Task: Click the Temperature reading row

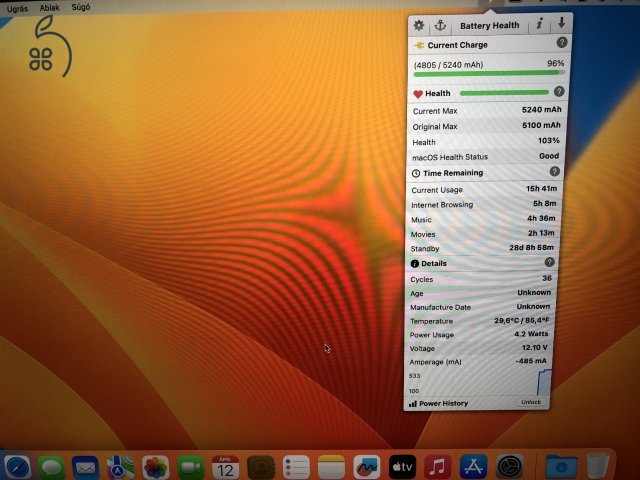Action: (x=480, y=321)
